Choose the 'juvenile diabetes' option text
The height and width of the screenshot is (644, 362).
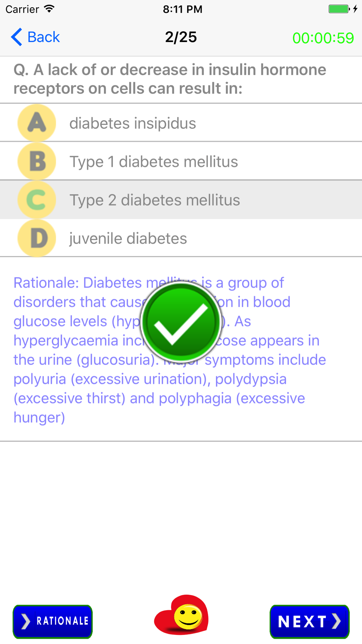(x=128, y=238)
